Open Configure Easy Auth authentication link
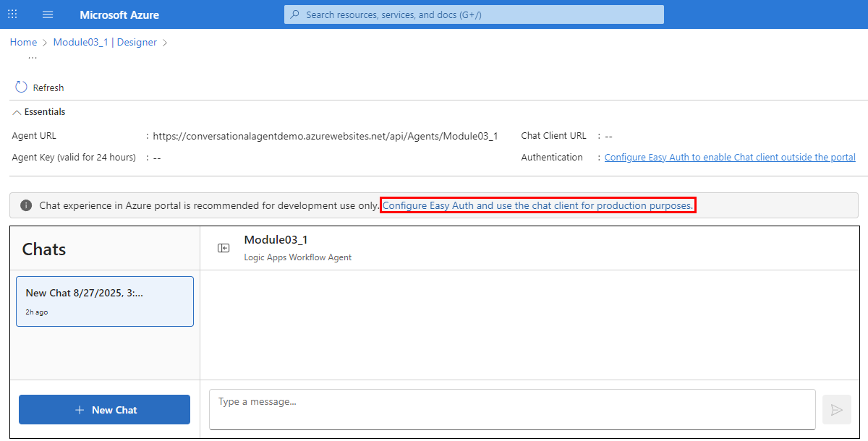Image resolution: width=868 pixels, height=441 pixels. click(730, 157)
